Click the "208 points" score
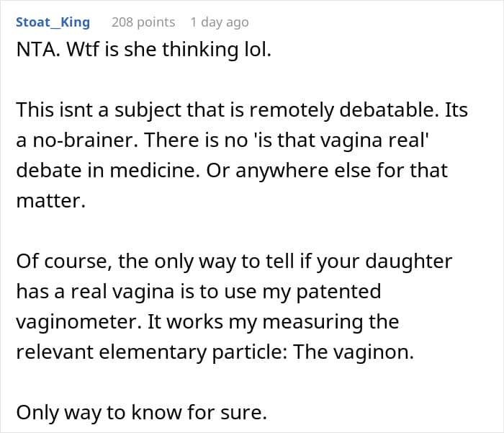 point(143,22)
